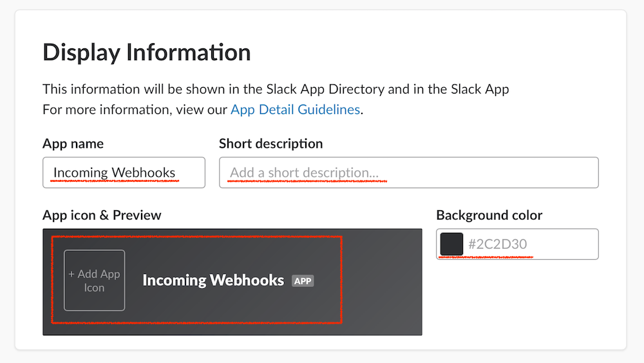This screenshot has height=363, width=644.
Task: Click the Background color label
Action: [489, 215]
